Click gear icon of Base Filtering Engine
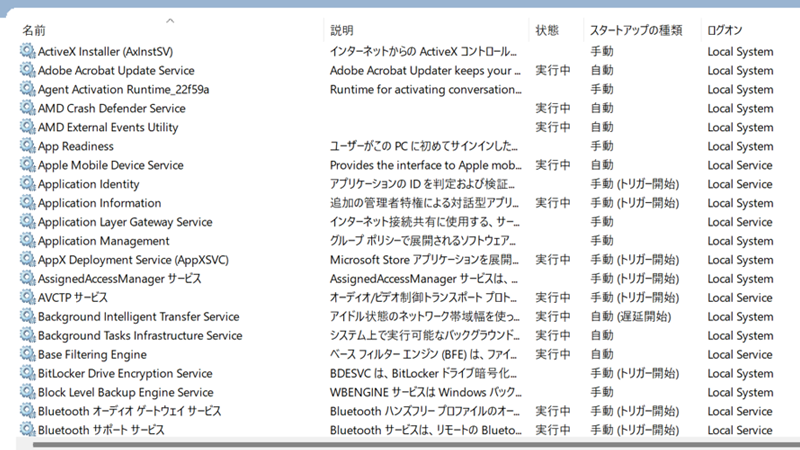Screen dimensions: 800x450 pyautogui.click(x=27, y=354)
